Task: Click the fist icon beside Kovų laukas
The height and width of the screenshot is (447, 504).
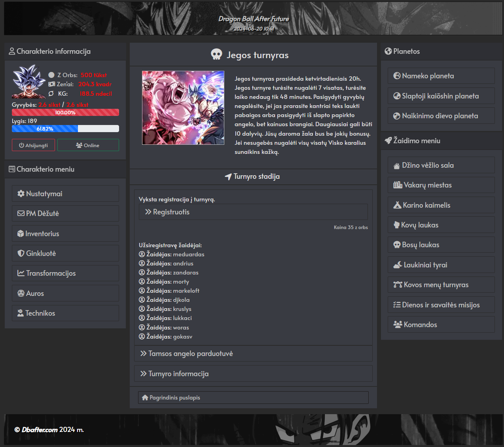Action: pos(396,225)
